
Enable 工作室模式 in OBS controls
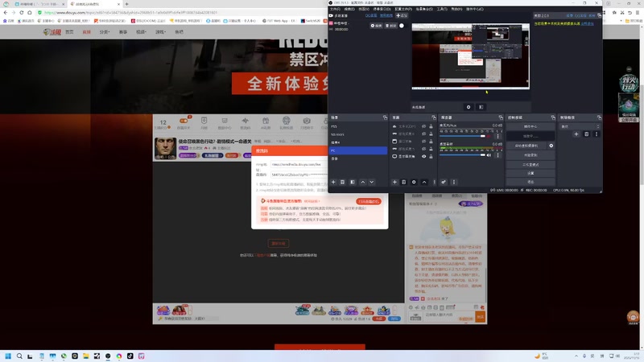pyautogui.click(x=530, y=165)
